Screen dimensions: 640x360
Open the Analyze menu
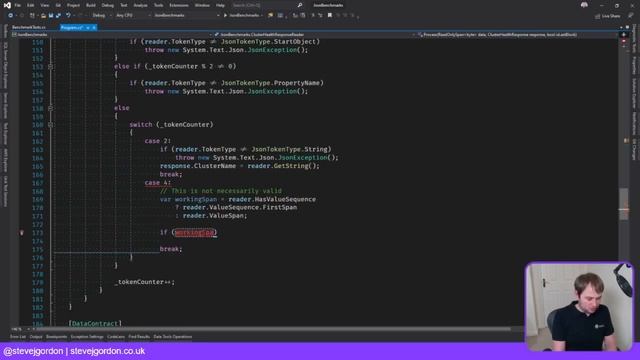(x=140, y=5)
